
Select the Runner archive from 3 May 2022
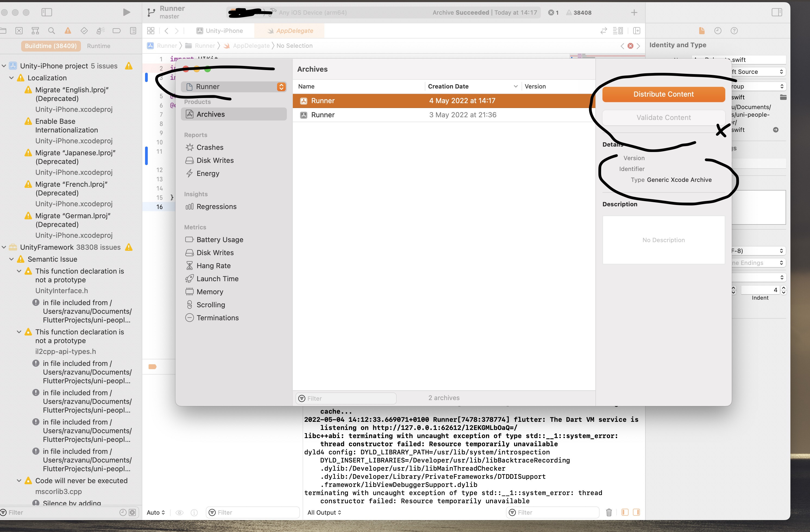point(444,115)
